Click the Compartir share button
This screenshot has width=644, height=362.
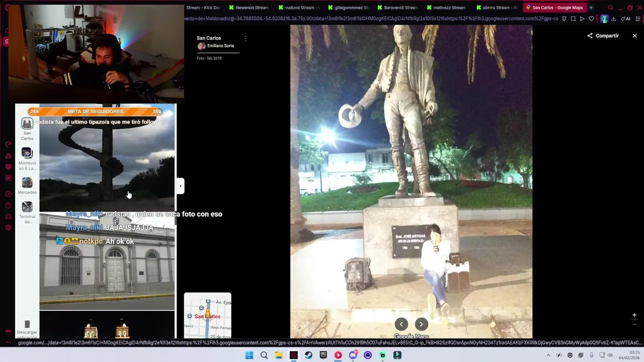(603, 36)
